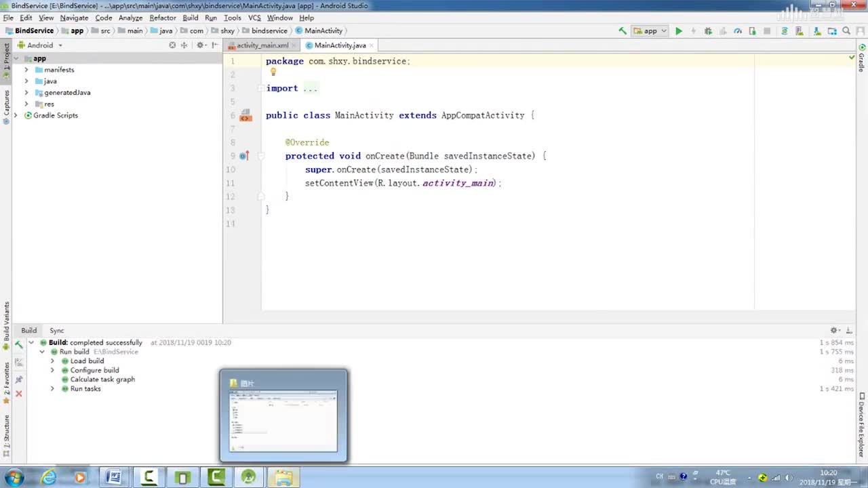This screenshot has width=868, height=488.
Task: Expand the Load build node
Action: [52, 361]
